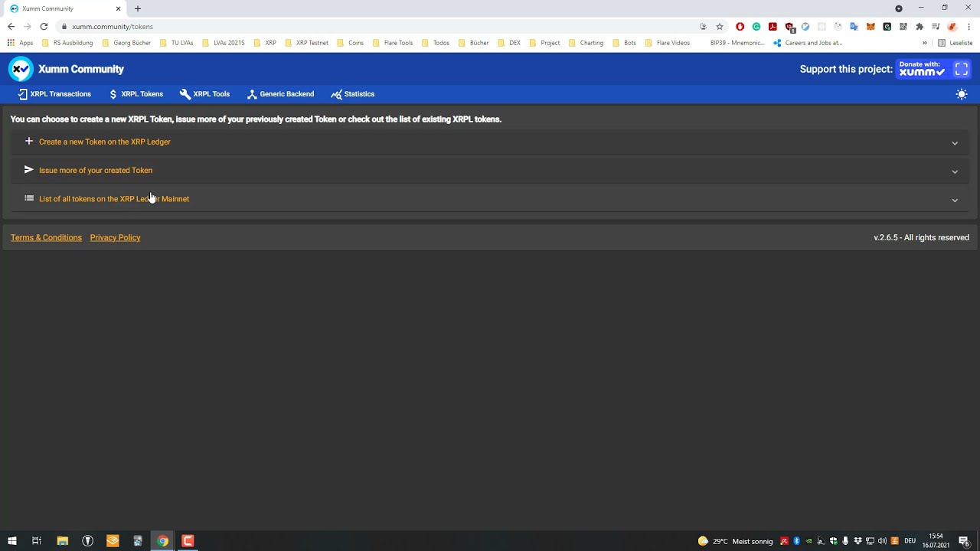
Task: Click the Xumm Community logo icon
Action: (21, 69)
